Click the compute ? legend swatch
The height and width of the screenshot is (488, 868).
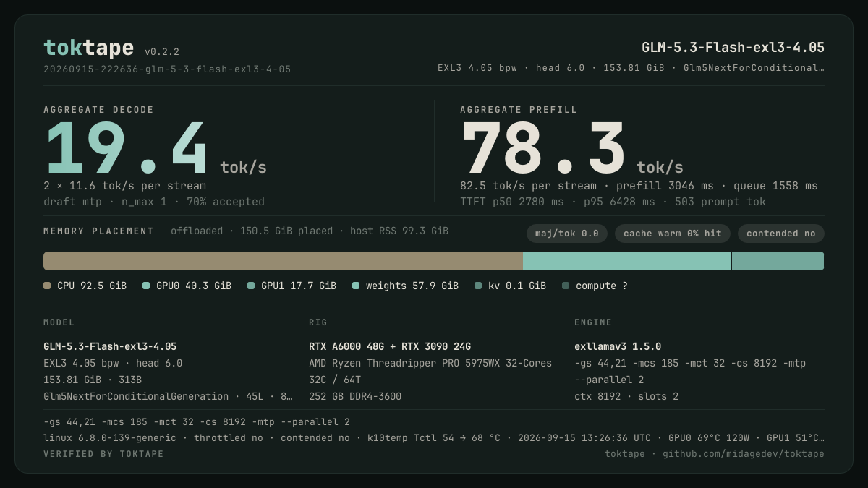click(x=566, y=286)
